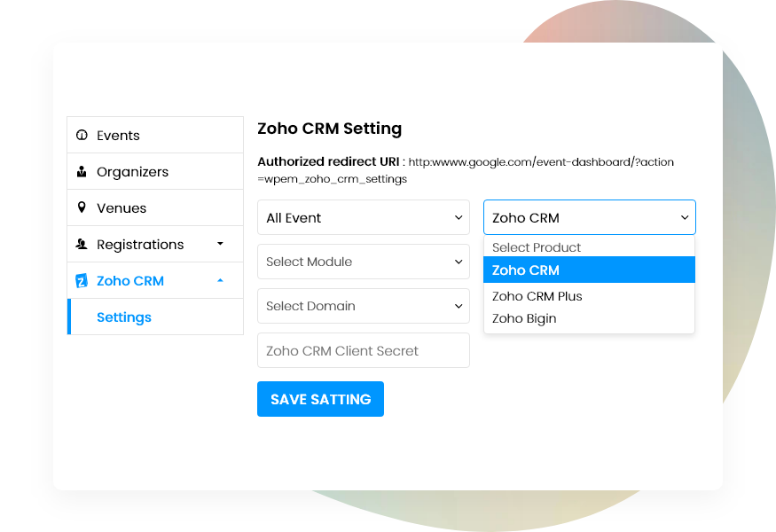Screen dimensions: 776x532
Task: Open the Settings sidebar item
Action: pos(124,317)
